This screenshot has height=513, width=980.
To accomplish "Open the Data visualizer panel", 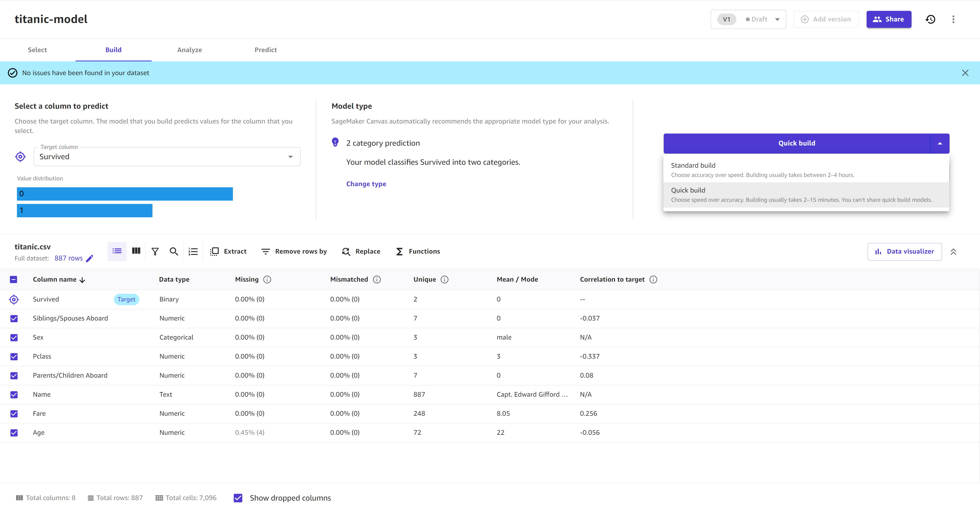I will click(904, 251).
